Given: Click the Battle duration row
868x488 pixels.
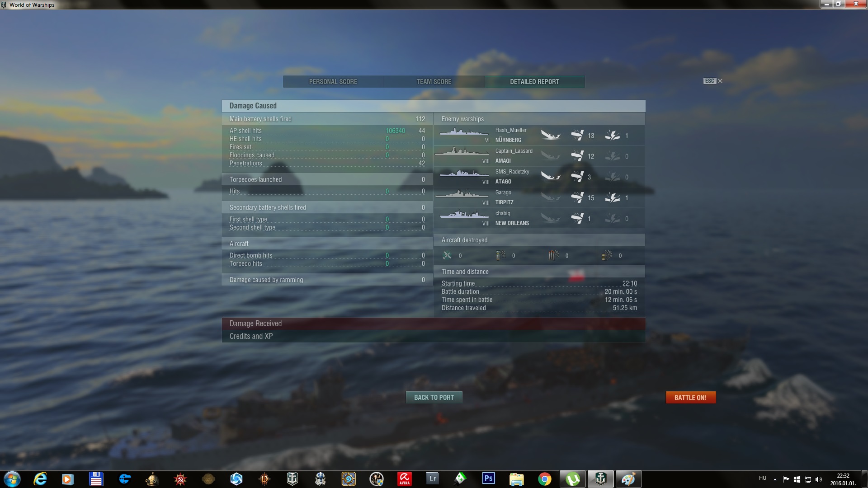Looking at the screenshot, I should [539, 291].
